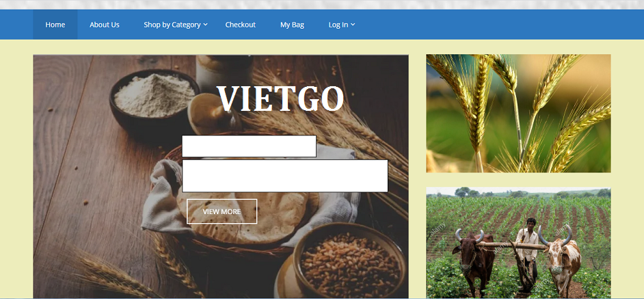Open the Checkout page

point(240,25)
